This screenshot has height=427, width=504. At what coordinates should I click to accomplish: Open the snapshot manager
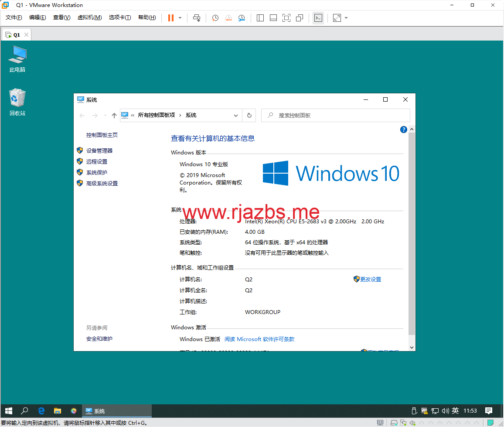[x=242, y=18]
